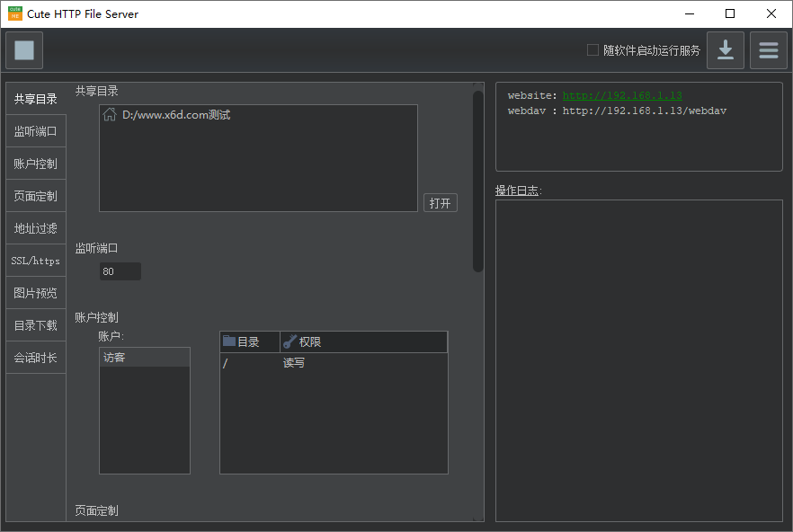
Task: Open the http://192.168.1.13 website link
Action: click(622, 95)
